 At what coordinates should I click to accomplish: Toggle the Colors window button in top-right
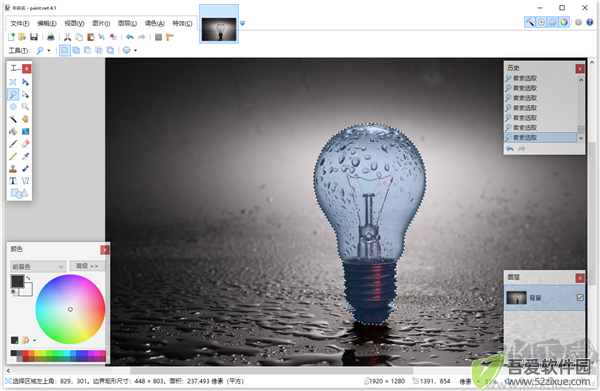click(564, 22)
